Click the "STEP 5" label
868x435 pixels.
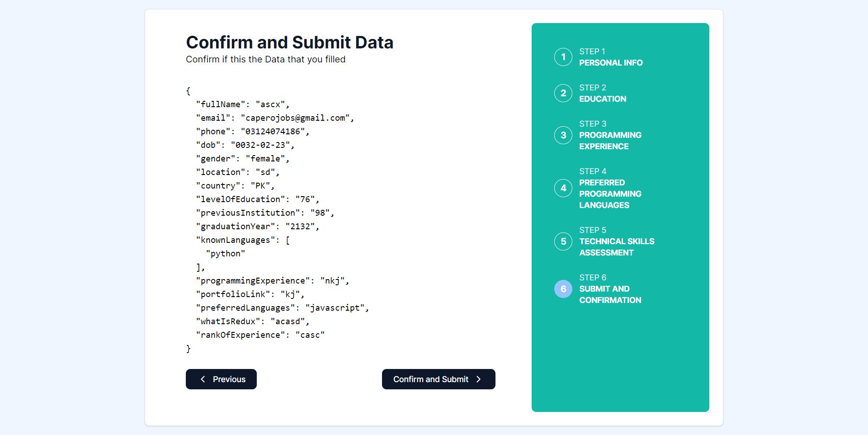(593, 230)
